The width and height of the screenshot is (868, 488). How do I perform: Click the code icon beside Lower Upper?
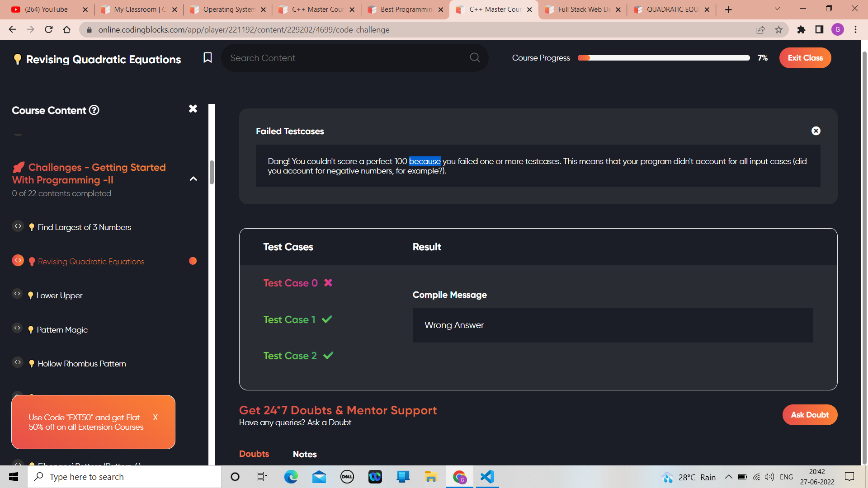[18, 294]
